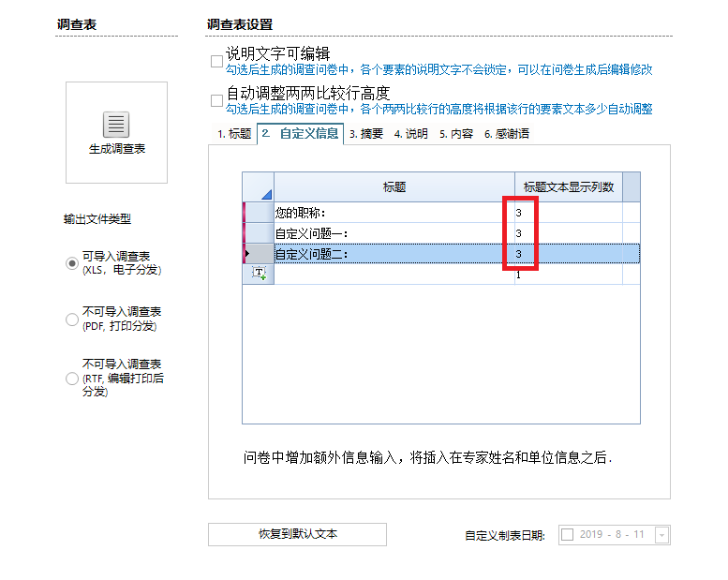The height and width of the screenshot is (580, 728).
Task: Click the new row icon in the grid
Action: click(x=259, y=274)
